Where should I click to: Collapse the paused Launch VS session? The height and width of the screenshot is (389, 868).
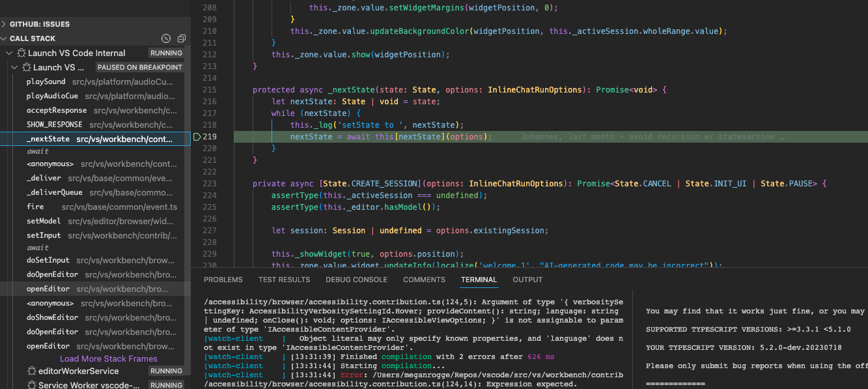(x=15, y=67)
